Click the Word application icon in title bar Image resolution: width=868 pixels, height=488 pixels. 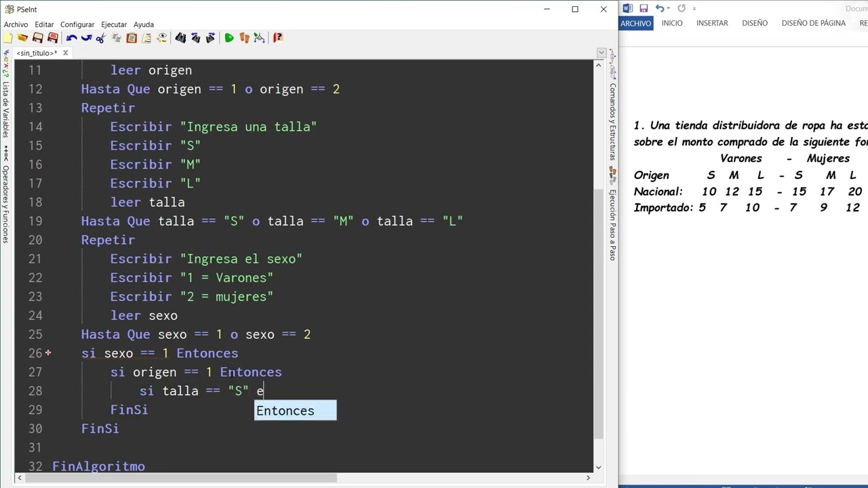[628, 8]
